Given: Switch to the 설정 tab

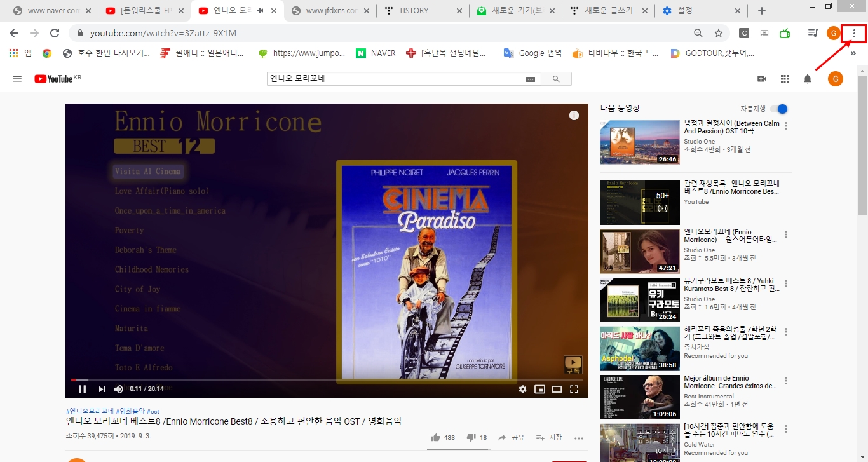Looking at the screenshot, I should pos(701,11).
